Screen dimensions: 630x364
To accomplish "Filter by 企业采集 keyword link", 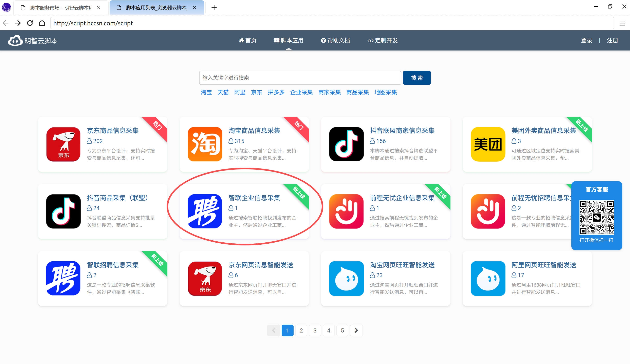I will click(x=301, y=92).
